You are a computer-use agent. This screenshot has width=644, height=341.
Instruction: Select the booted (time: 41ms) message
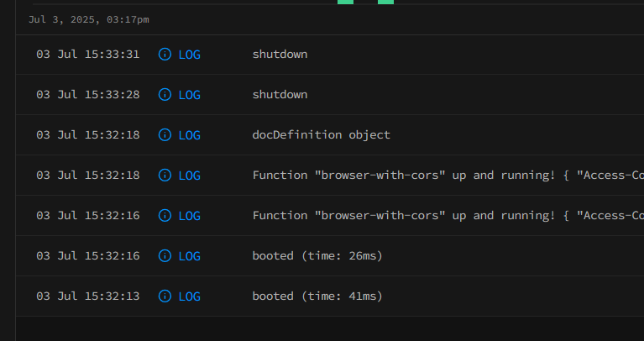point(317,296)
